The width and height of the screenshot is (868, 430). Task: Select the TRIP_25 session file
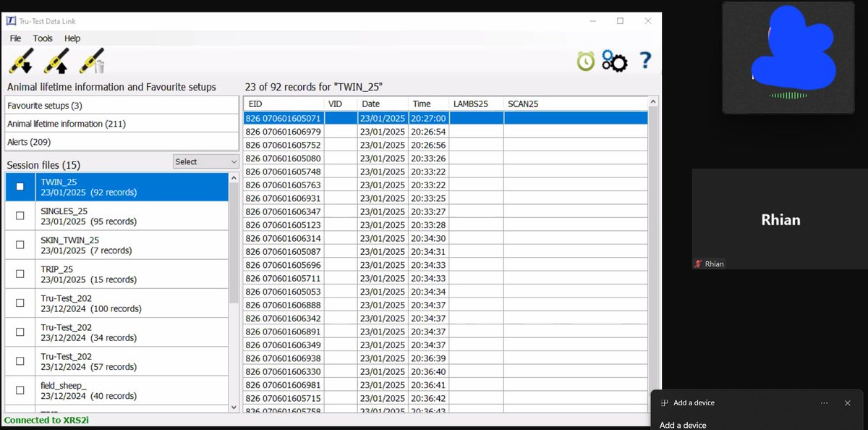pos(116,274)
